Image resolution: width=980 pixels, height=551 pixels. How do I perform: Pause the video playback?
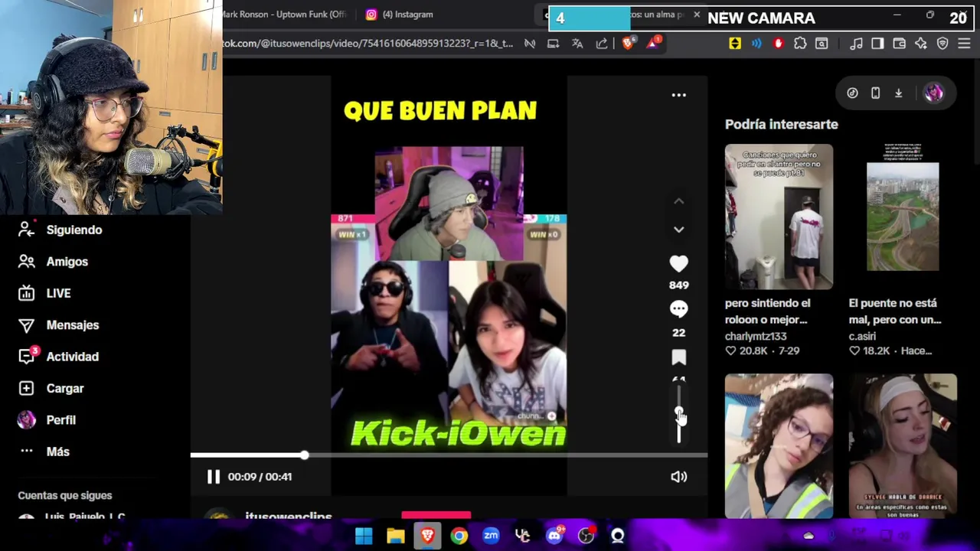click(214, 477)
